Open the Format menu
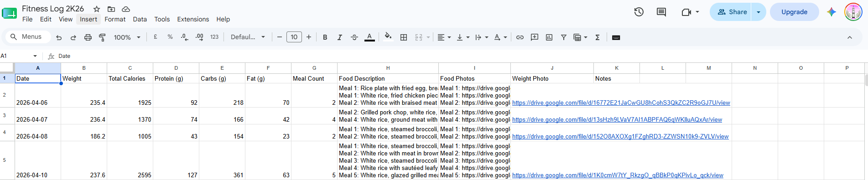The image size is (868, 180). 115,19
